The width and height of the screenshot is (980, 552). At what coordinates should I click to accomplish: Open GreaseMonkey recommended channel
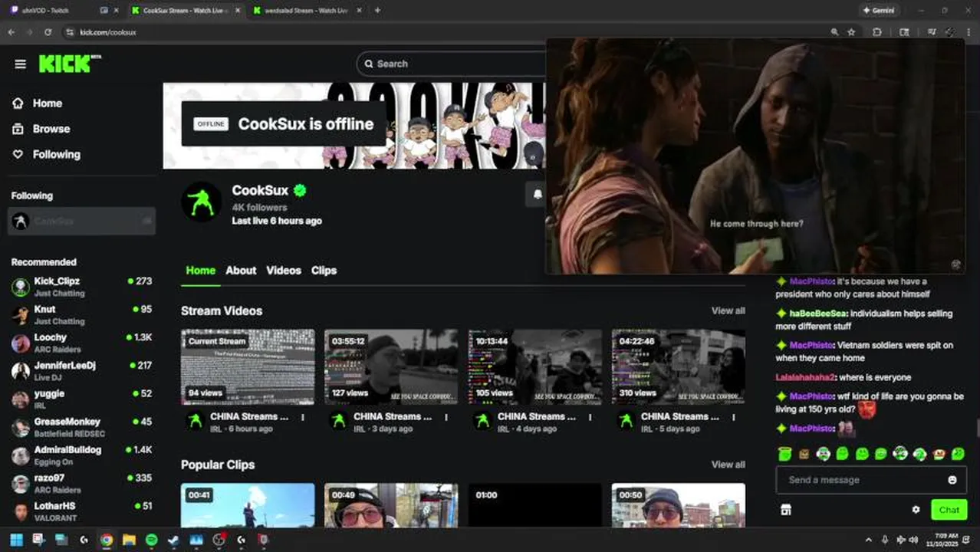pyautogui.click(x=82, y=427)
